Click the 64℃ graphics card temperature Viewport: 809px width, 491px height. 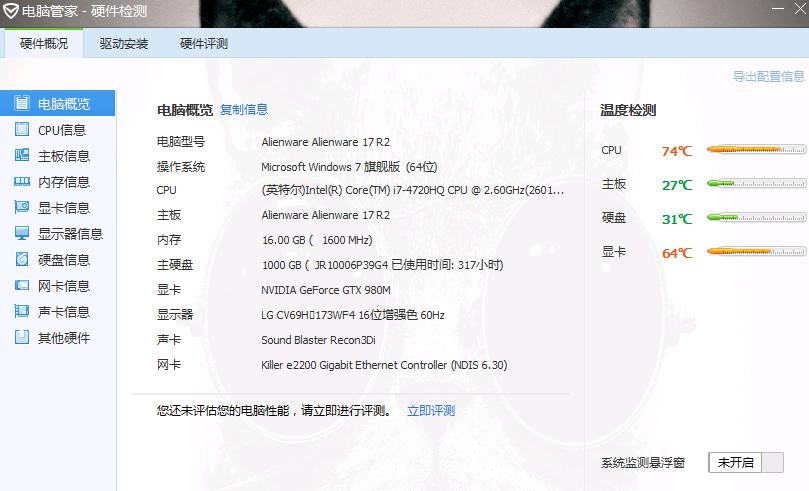pyautogui.click(x=677, y=253)
